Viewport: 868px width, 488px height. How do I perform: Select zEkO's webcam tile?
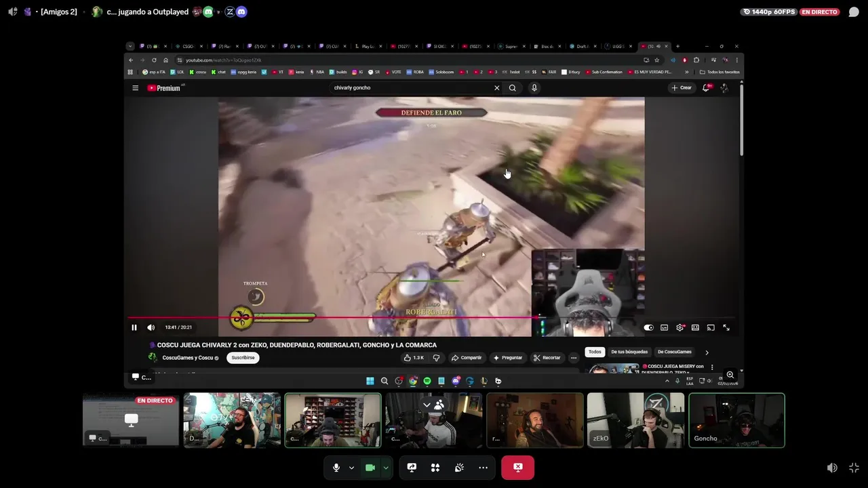coord(635,420)
